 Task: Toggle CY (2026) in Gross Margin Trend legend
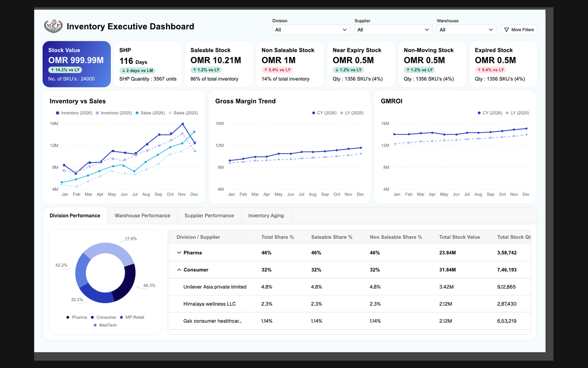click(324, 113)
